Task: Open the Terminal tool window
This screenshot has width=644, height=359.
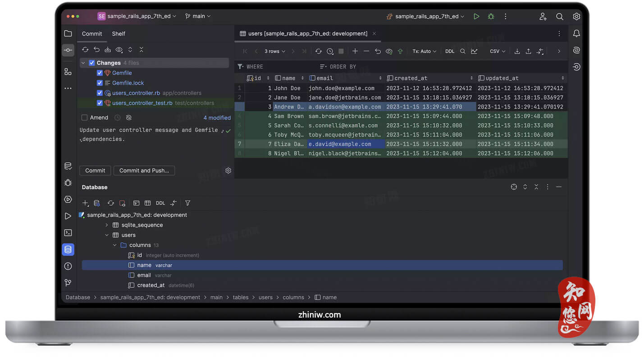Action: click(x=68, y=233)
